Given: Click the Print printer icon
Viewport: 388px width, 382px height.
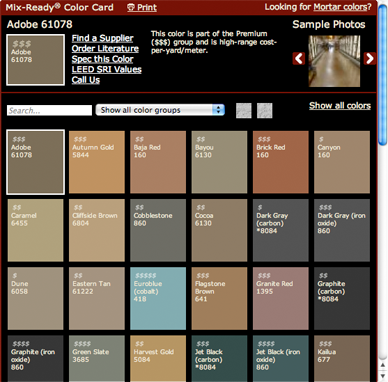Looking at the screenshot, I should tap(130, 8).
